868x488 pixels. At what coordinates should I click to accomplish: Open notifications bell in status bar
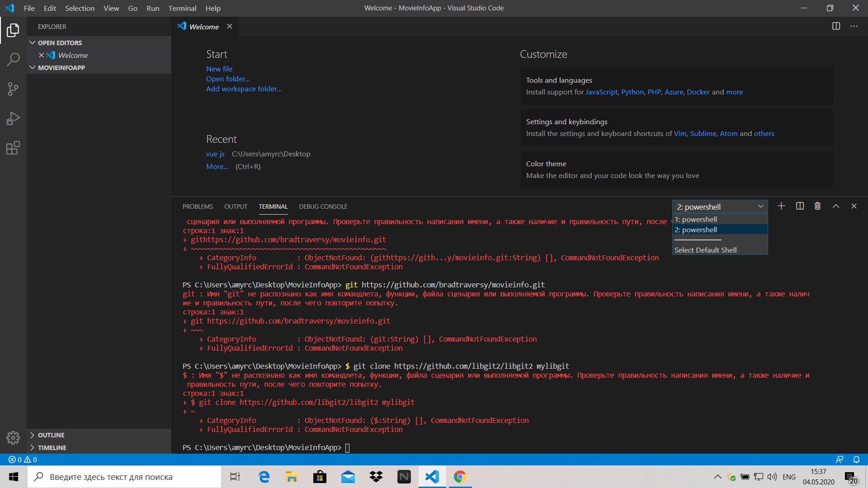[856, 460]
